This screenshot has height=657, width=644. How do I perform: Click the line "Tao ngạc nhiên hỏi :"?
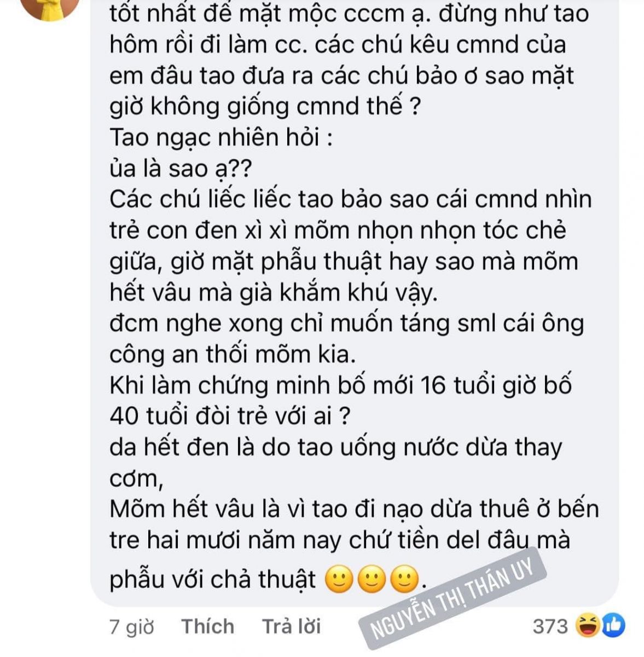tap(221, 137)
